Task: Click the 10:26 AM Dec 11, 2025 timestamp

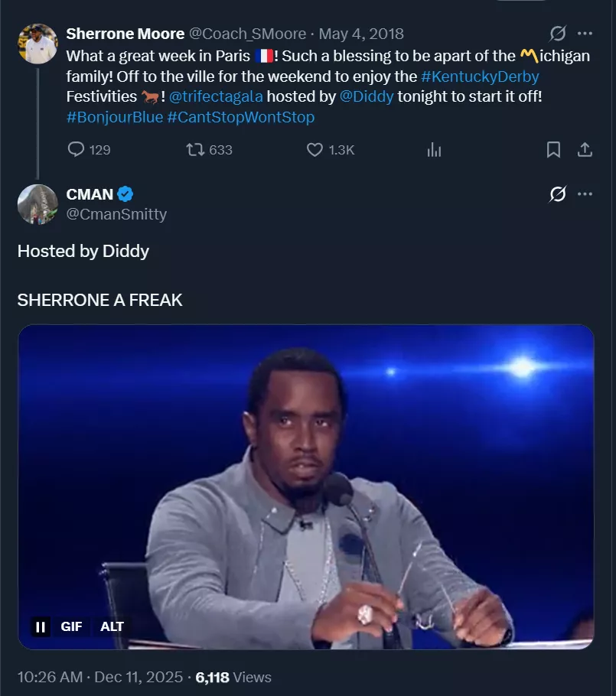Action: [100, 677]
